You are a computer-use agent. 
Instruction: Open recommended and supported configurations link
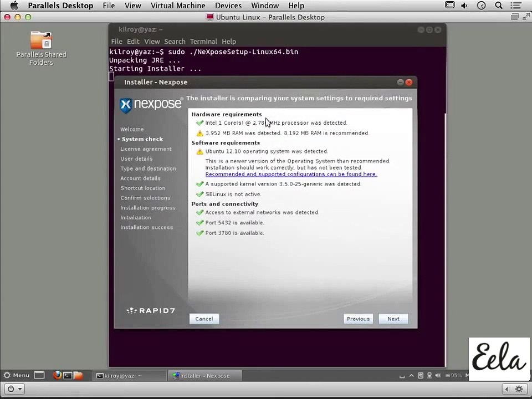click(x=291, y=174)
